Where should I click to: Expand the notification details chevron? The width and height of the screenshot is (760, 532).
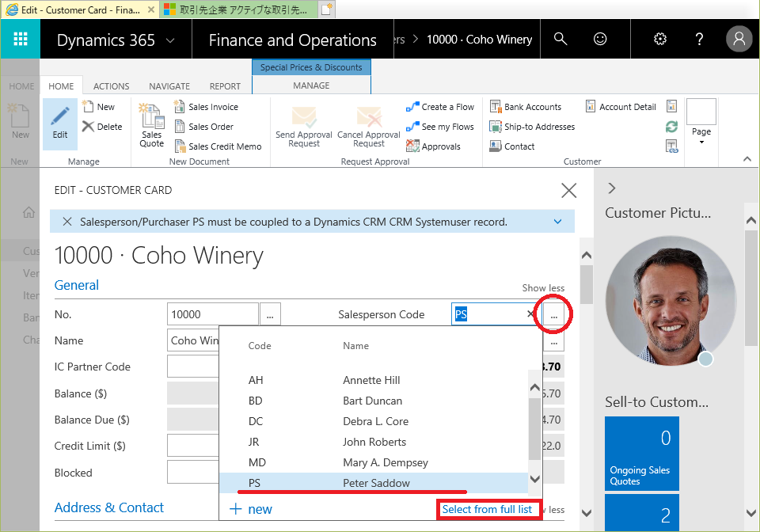557,222
